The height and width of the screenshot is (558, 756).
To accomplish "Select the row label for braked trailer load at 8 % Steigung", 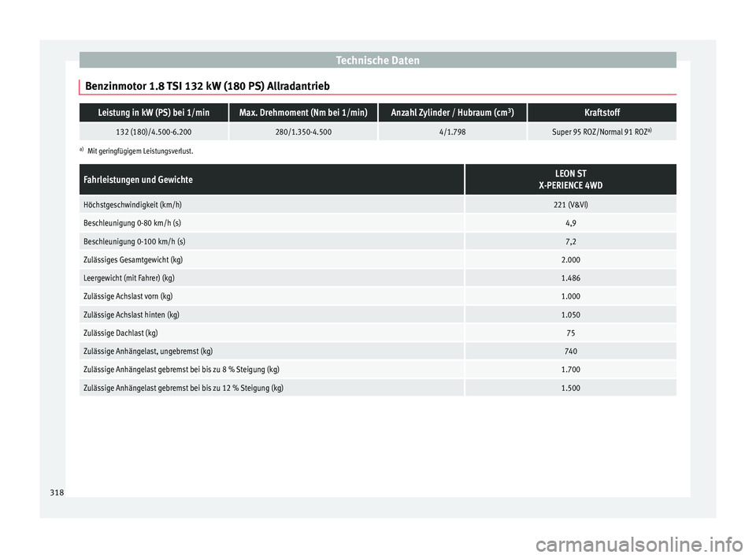I will tap(181, 370).
